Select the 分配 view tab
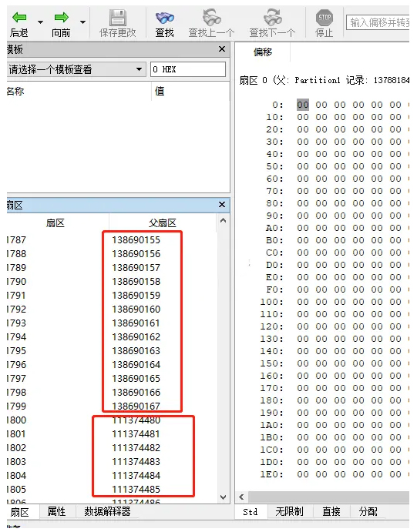This screenshot has height=532, width=417. click(x=368, y=512)
